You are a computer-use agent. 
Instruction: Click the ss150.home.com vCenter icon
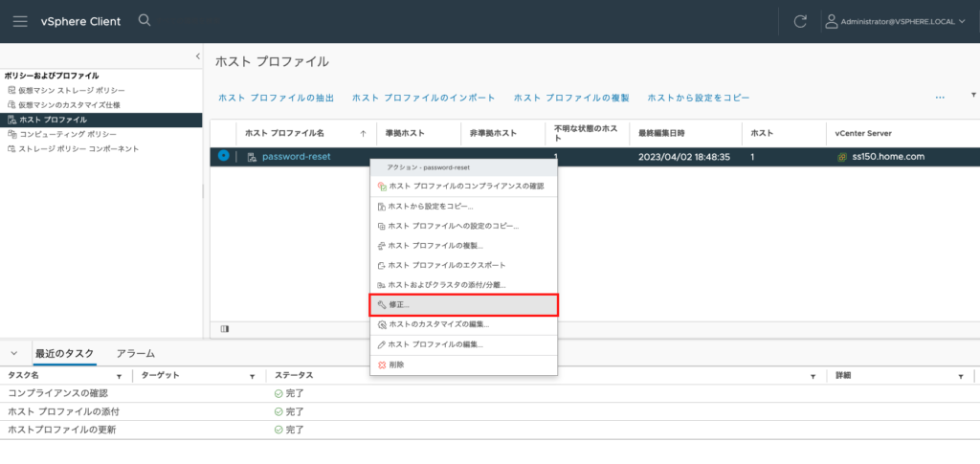(x=842, y=157)
